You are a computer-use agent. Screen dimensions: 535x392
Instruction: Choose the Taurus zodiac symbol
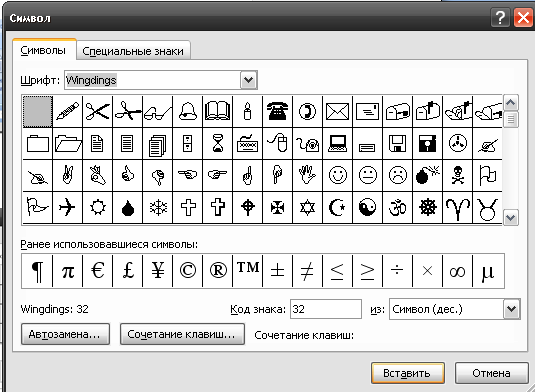pyautogui.click(x=488, y=207)
